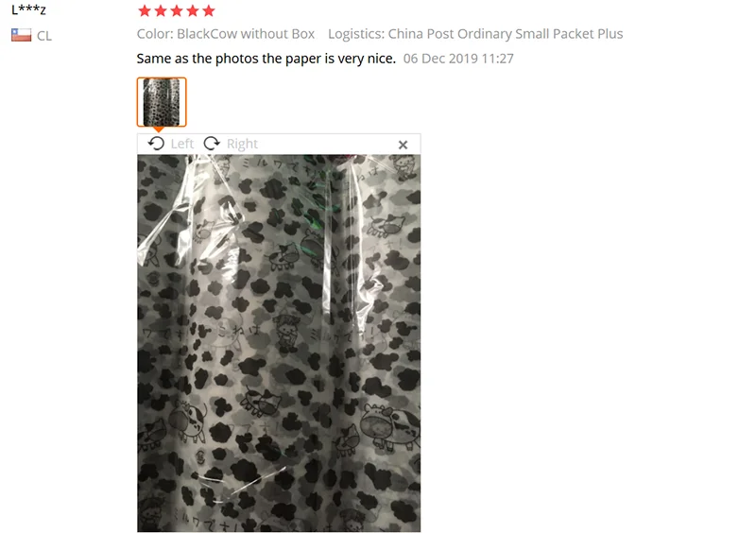Click the Chile flag icon
Image resolution: width=756 pixels, height=533 pixels.
click(21, 35)
